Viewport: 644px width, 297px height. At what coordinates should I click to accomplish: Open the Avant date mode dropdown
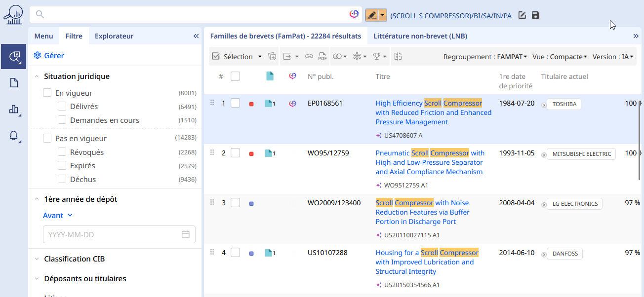click(x=58, y=215)
